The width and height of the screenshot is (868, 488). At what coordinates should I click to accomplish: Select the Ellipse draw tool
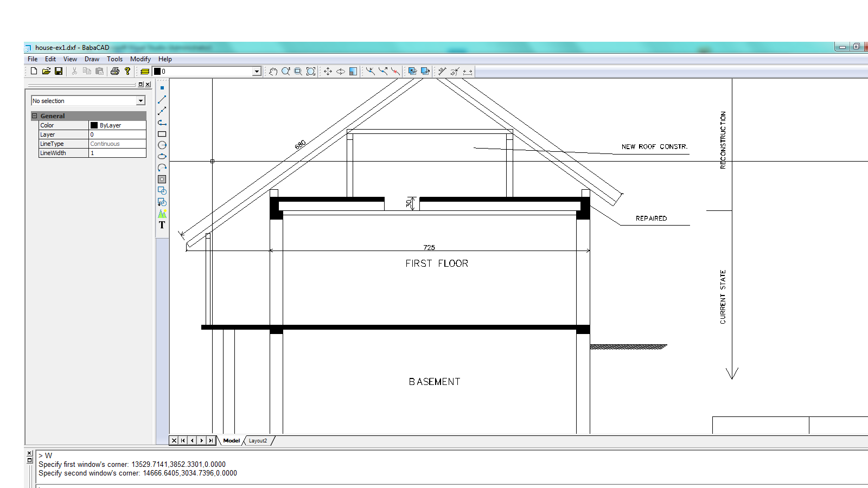[x=162, y=156]
